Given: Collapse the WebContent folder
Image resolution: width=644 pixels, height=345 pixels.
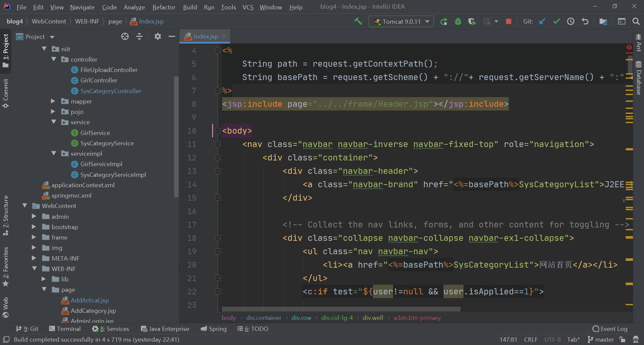Looking at the screenshot, I should click(x=25, y=206).
